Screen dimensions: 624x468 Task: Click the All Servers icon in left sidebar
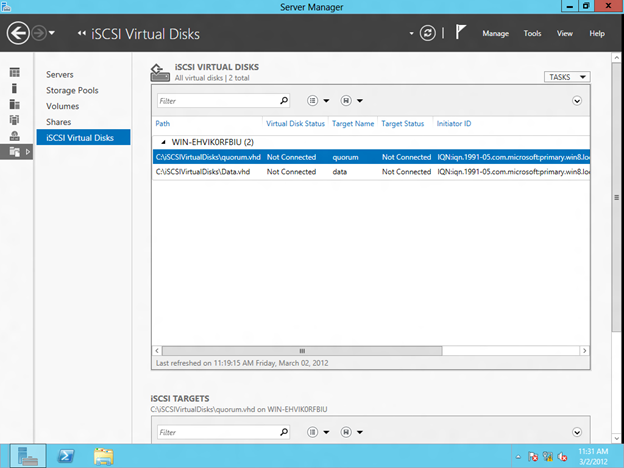(15, 104)
